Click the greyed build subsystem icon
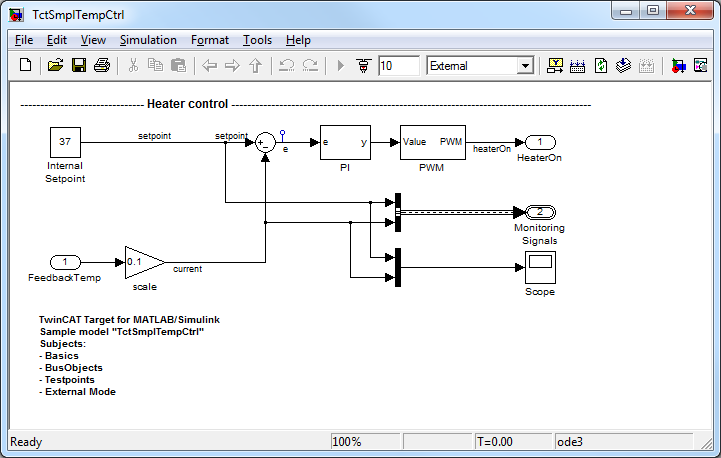 [647, 65]
